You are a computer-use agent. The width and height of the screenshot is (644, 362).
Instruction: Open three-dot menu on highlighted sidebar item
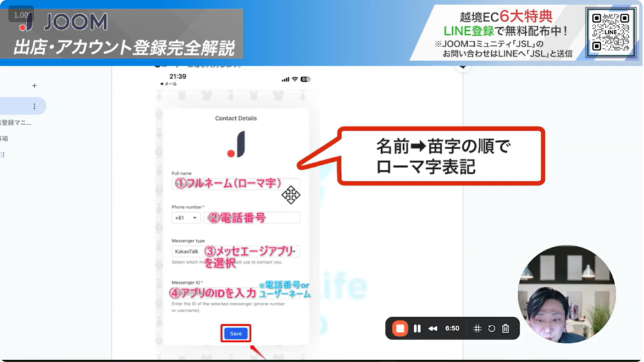(35, 106)
